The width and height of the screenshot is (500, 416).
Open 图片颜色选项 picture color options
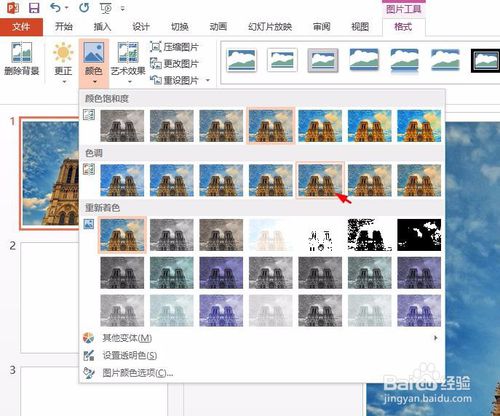pos(262,373)
